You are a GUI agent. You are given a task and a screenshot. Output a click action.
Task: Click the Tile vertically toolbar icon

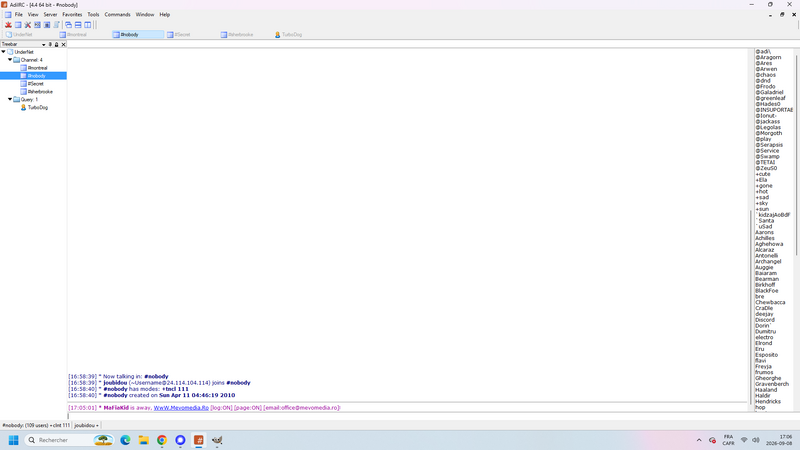point(88,24)
